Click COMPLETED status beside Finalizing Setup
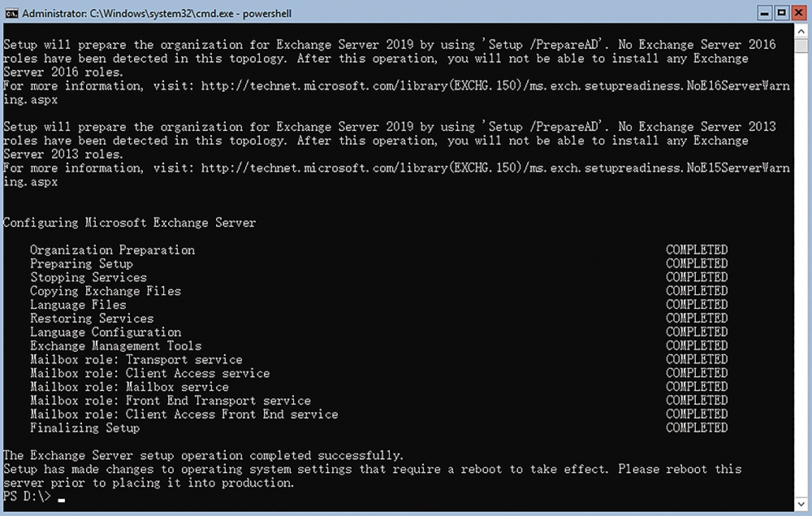The width and height of the screenshot is (812, 516). (697, 427)
